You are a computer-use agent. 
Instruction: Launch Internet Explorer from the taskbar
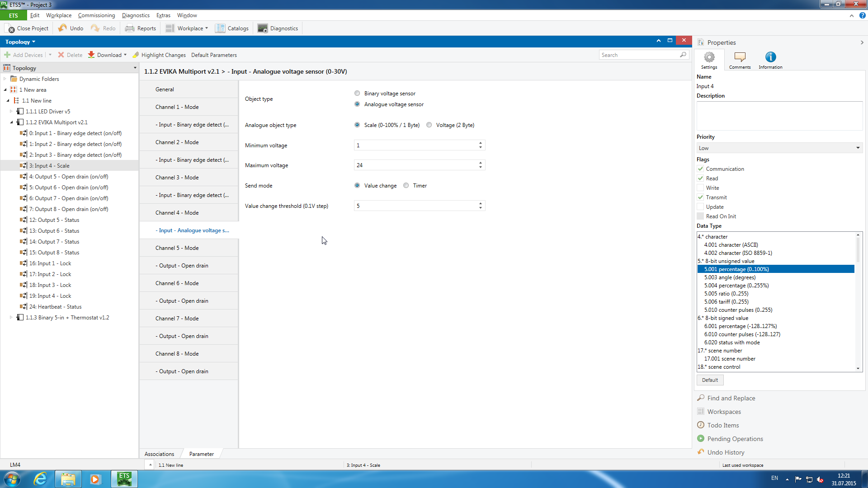pos(41,479)
